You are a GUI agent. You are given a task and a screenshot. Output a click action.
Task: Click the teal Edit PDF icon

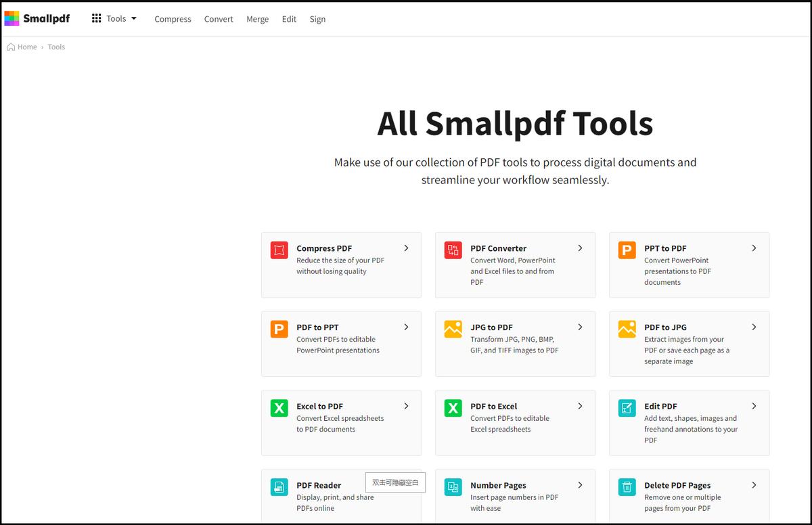(x=627, y=408)
